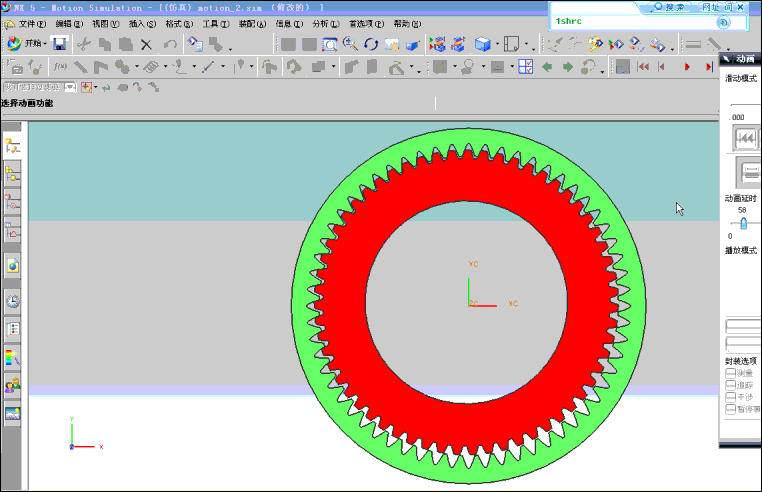Open the Motion Navigator sidebar tab
762x492 pixels.
click(12, 145)
